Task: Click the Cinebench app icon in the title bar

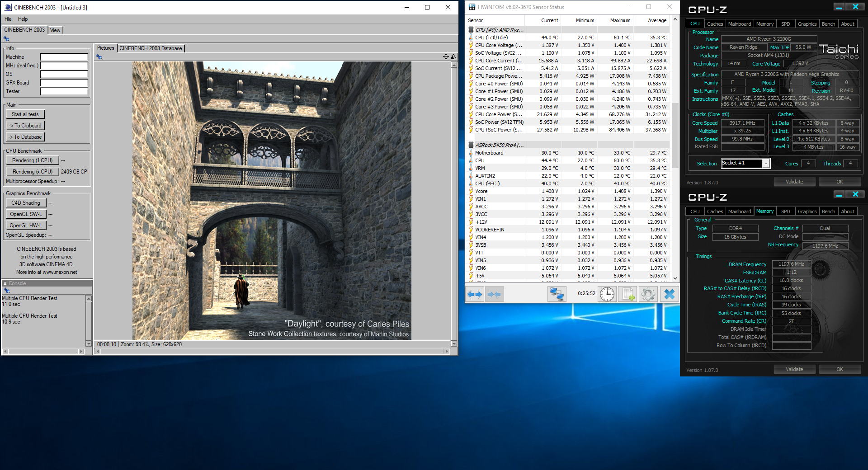Action: [x=8, y=7]
